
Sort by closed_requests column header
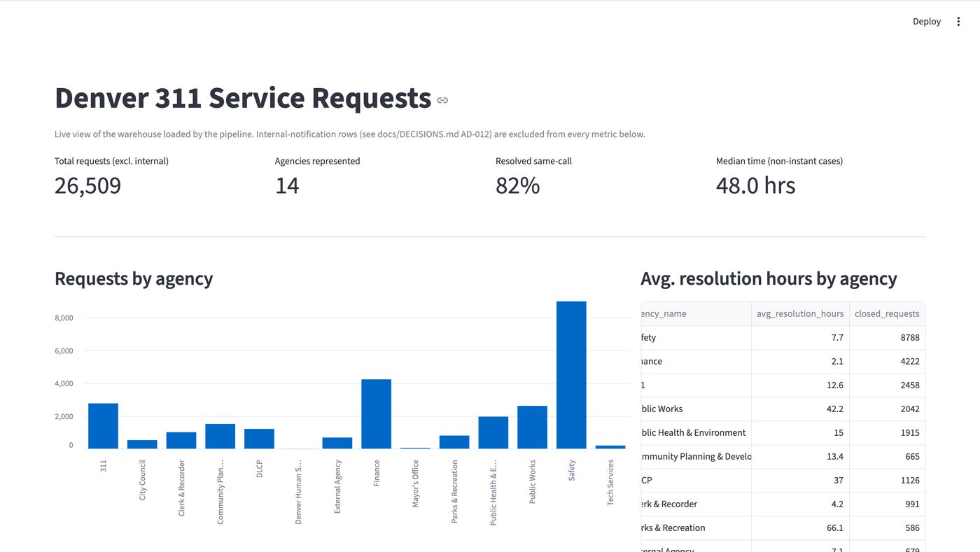tap(887, 313)
